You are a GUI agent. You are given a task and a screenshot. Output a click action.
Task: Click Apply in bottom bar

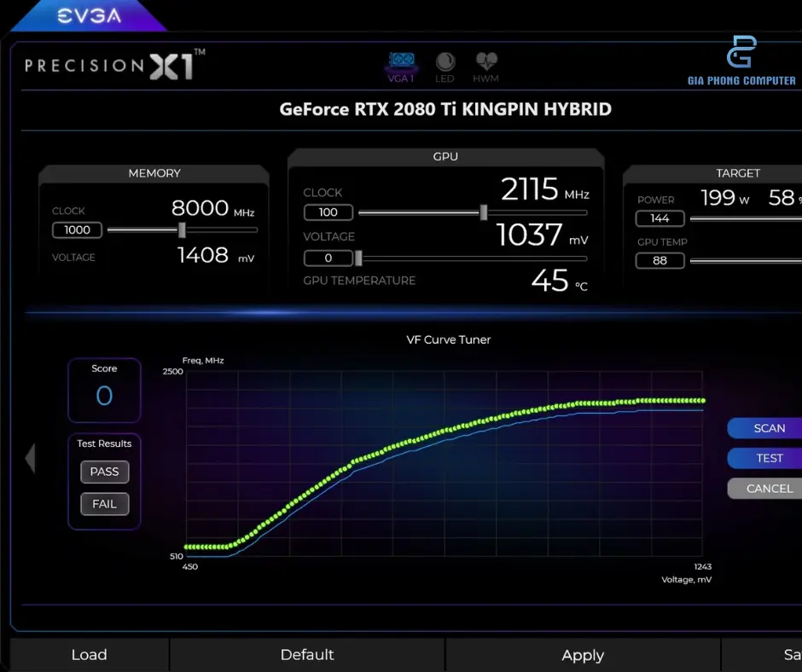583,655
